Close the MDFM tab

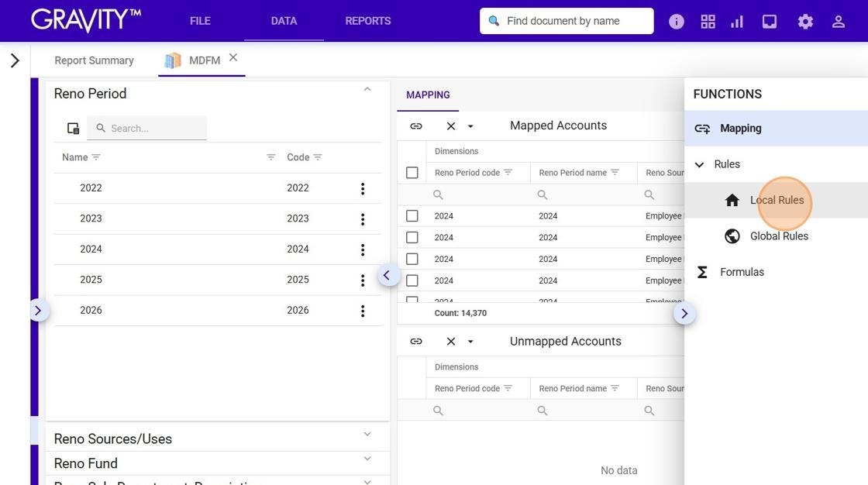233,57
